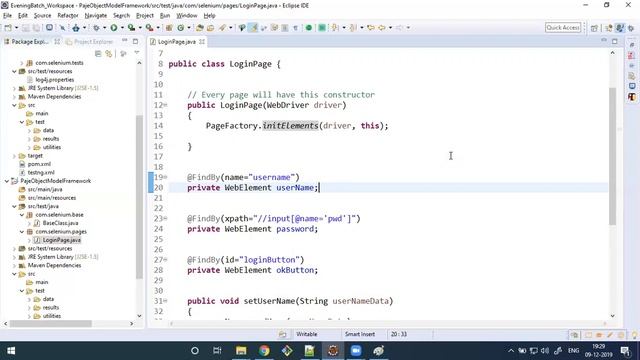Click the New Java Class icon
640x360 pixels.
pyautogui.click(x=180, y=28)
